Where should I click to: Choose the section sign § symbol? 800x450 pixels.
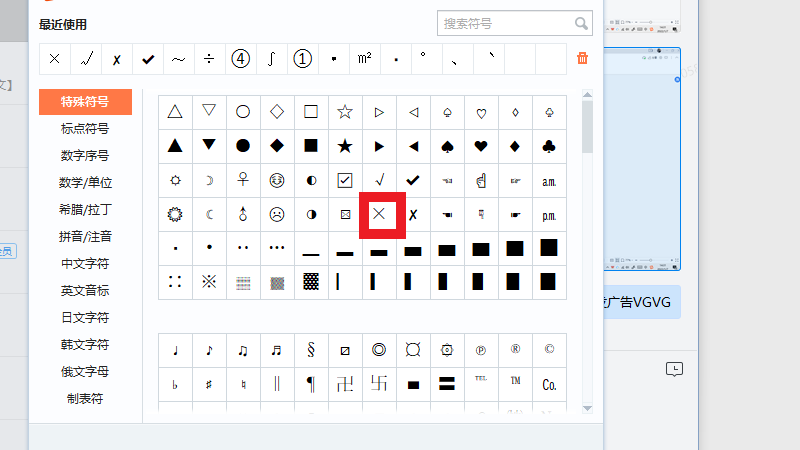pyautogui.click(x=311, y=350)
